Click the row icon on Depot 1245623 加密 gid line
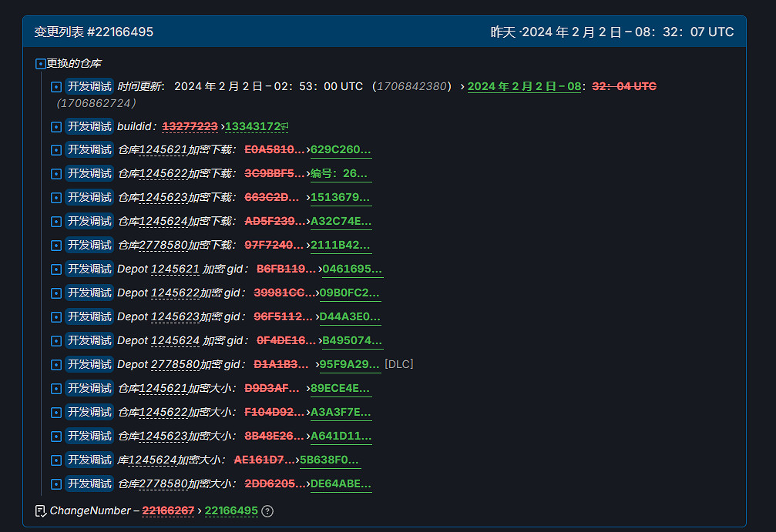 click(55, 317)
